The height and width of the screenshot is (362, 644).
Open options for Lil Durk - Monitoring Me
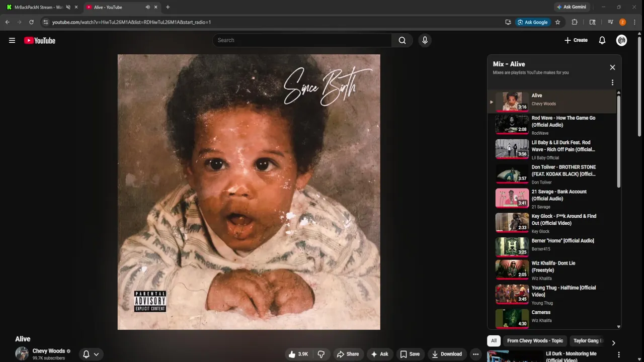[x=618, y=354]
